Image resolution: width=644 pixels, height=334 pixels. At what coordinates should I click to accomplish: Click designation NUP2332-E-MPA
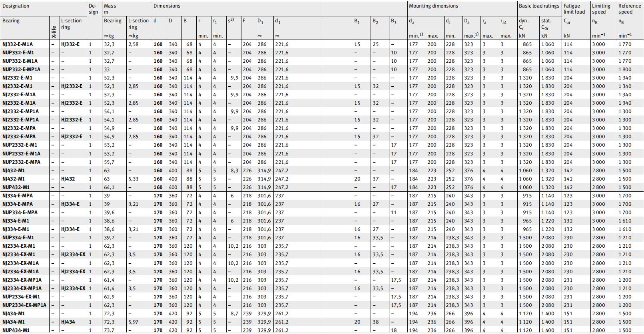pos(21,162)
